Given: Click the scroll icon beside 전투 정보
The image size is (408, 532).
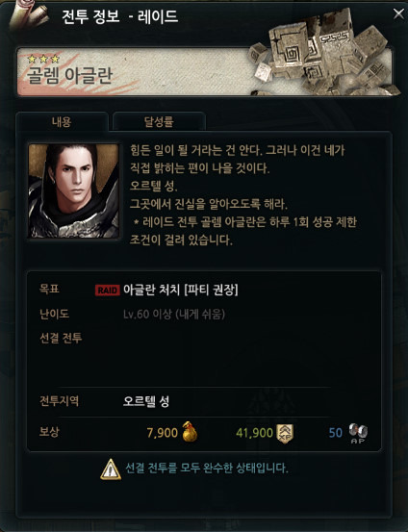Looking at the screenshot, I should [x=30, y=14].
